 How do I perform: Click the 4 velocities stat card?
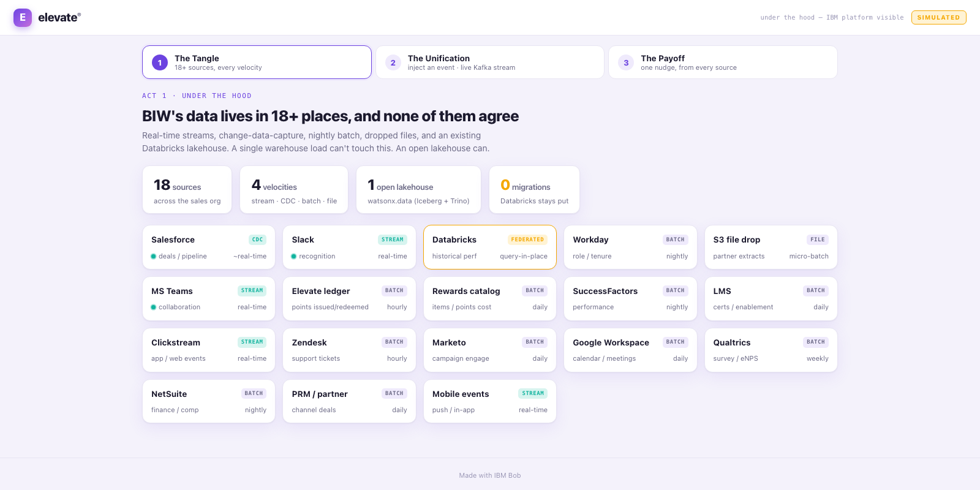coord(294,190)
